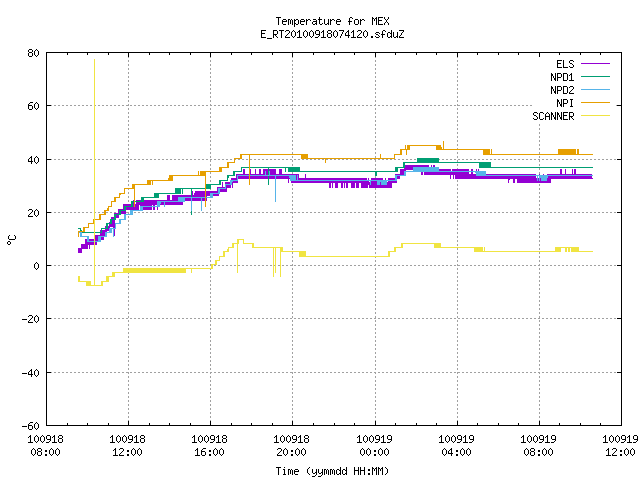
Task: Click the x-axis label '100918 16:00'
Action: 209,446
